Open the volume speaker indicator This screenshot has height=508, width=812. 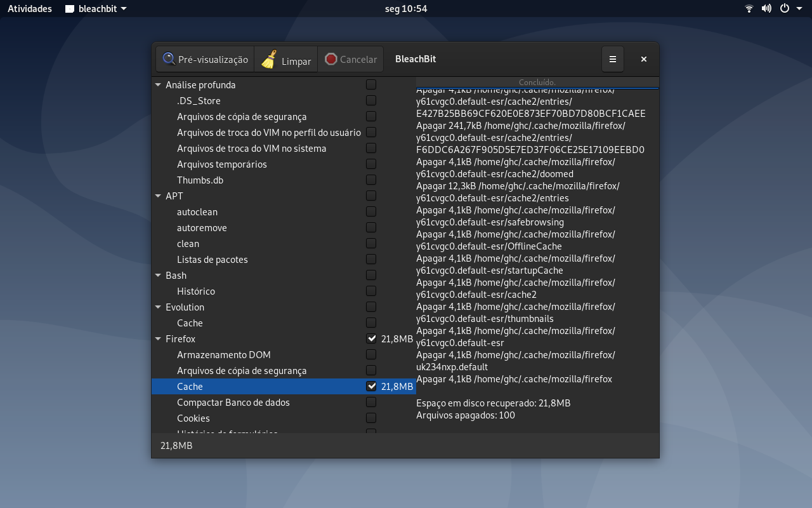click(766, 9)
